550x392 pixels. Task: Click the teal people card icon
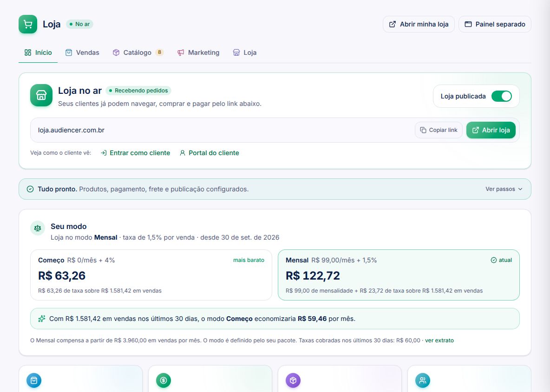click(423, 380)
